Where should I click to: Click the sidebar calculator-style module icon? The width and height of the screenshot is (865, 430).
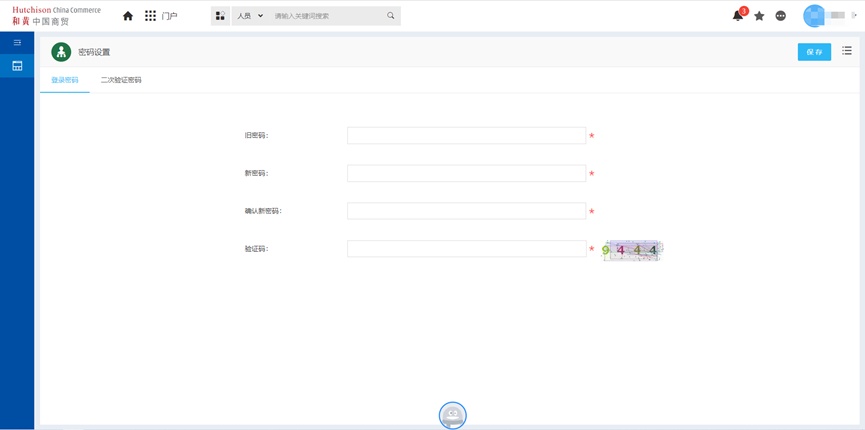(x=17, y=66)
